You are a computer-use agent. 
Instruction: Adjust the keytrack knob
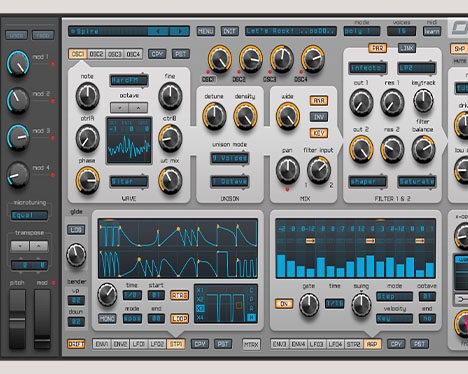pyautogui.click(x=423, y=101)
